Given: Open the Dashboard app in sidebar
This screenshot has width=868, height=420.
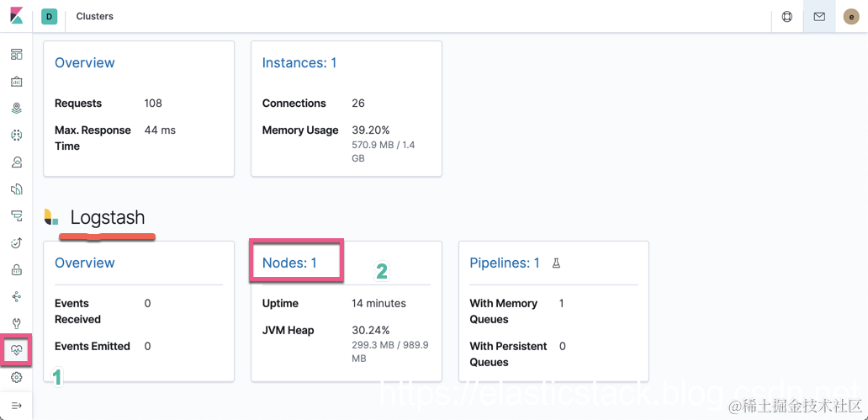Looking at the screenshot, I should tap(17, 55).
